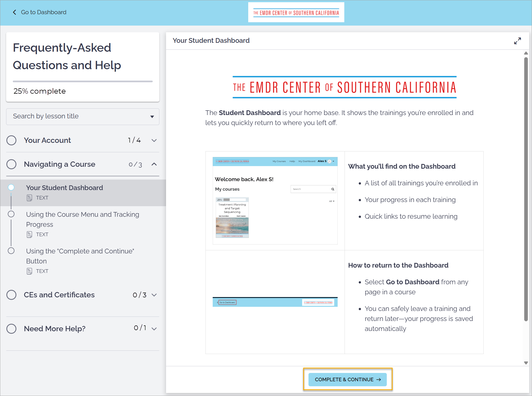Click the Go to Dashboard bar screenshot
532x396 pixels.
[275, 302]
